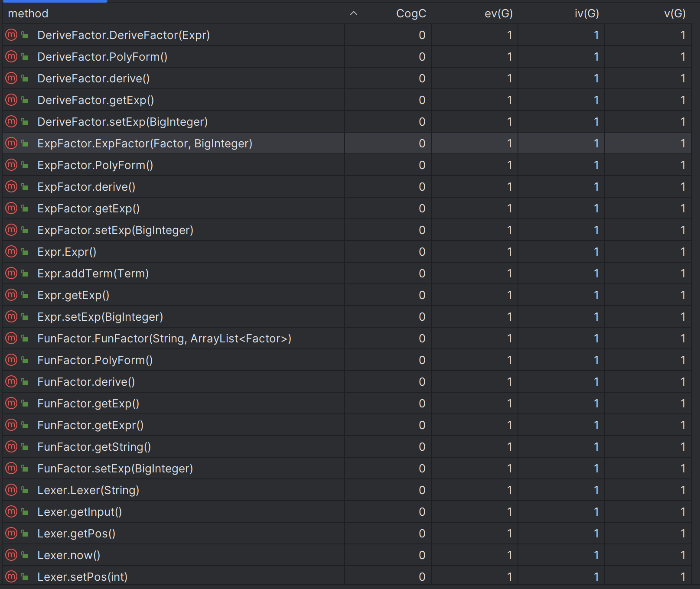Click public lock icon for Lexer.getInput()
Image resolution: width=700 pixels, height=589 pixels.
[25, 511]
